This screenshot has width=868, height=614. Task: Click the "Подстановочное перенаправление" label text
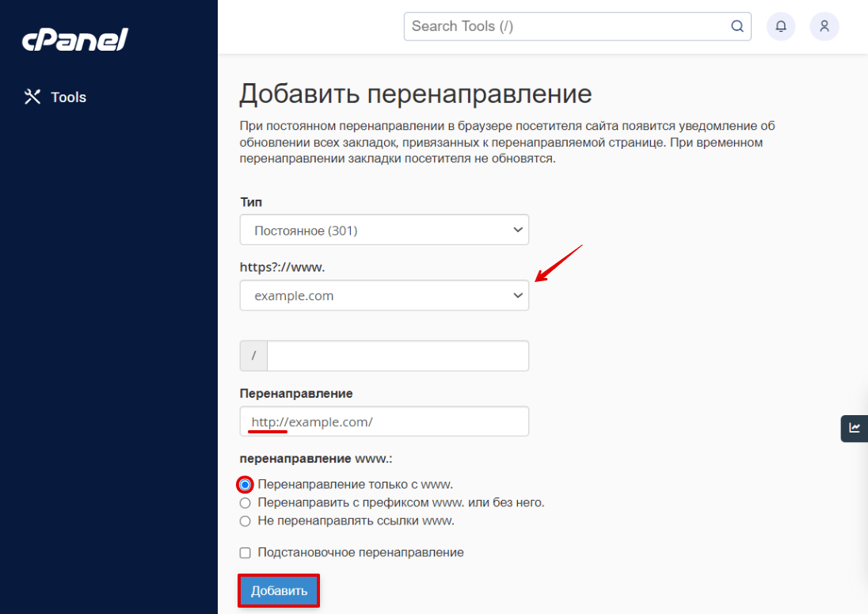[360, 552]
